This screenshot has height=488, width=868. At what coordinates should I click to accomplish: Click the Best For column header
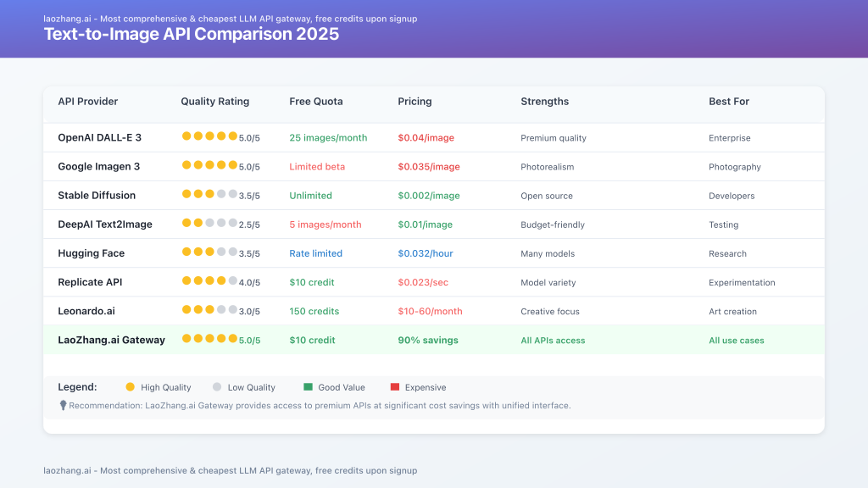tap(728, 102)
